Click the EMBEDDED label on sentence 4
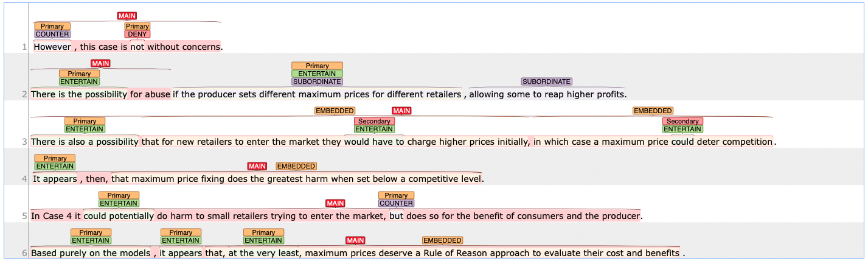This screenshot has height=264, width=868. 296,166
